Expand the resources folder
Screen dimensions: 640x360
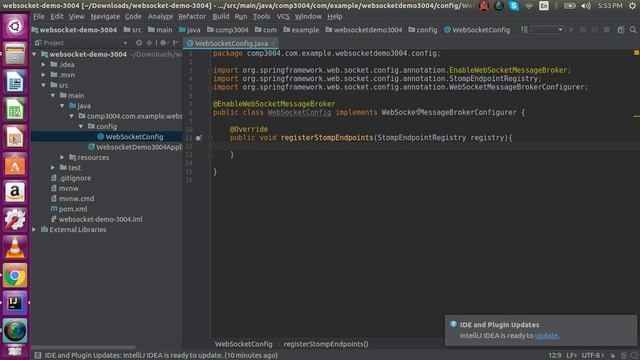pyautogui.click(x=62, y=157)
